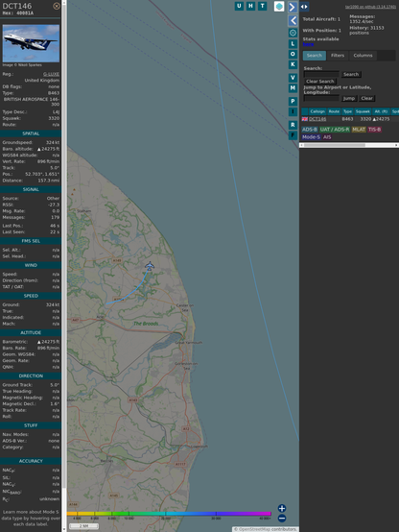Toggle the H button in map header
399x532 pixels.
(x=250, y=6)
